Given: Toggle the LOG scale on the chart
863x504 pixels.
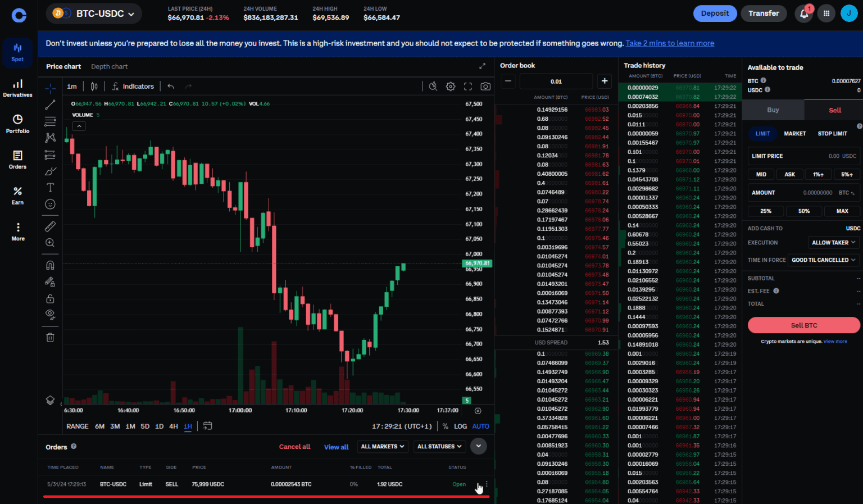Looking at the screenshot, I should tap(460, 426).
